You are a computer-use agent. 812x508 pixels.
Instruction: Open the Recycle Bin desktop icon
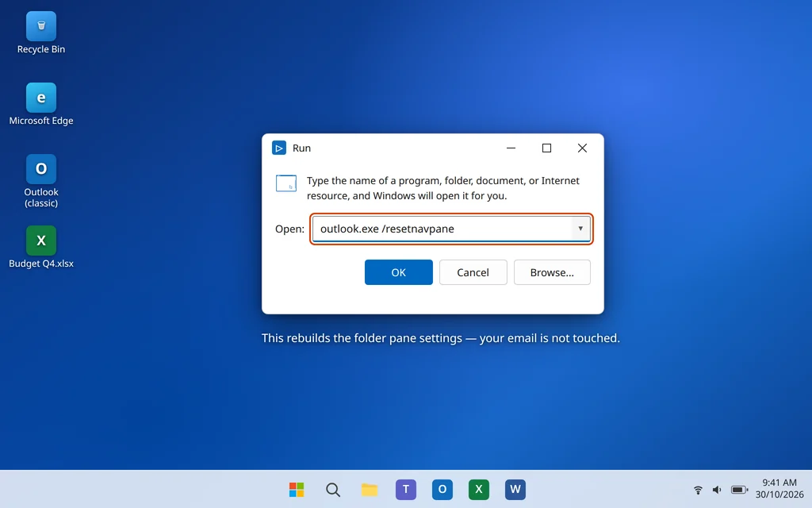pyautogui.click(x=41, y=33)
